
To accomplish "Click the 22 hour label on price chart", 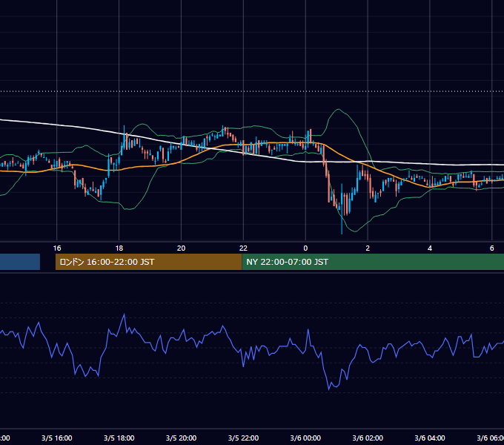I will [x=243, y=248].
